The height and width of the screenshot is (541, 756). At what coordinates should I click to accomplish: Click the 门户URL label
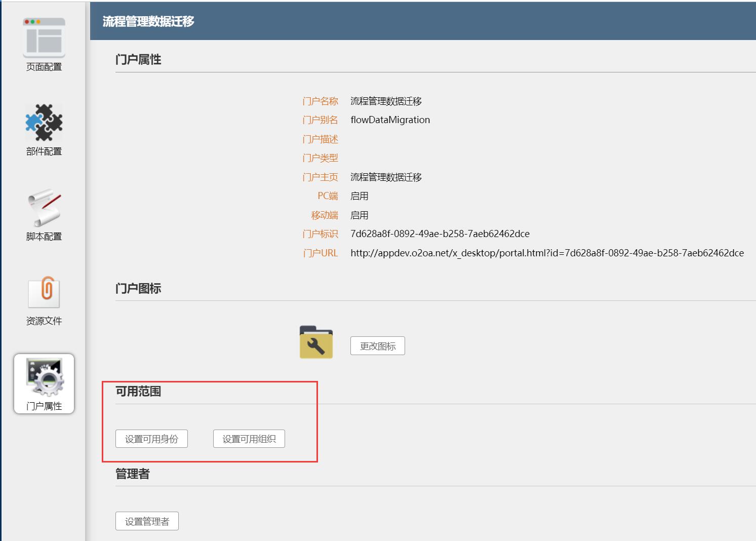(320, 253)
